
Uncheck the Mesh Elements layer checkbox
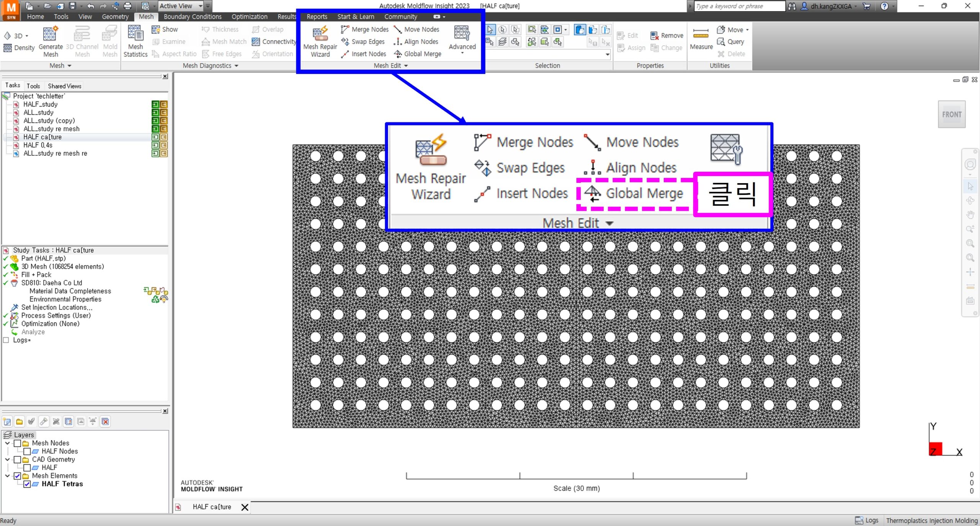pyautogui.click(x=17, y=476)
